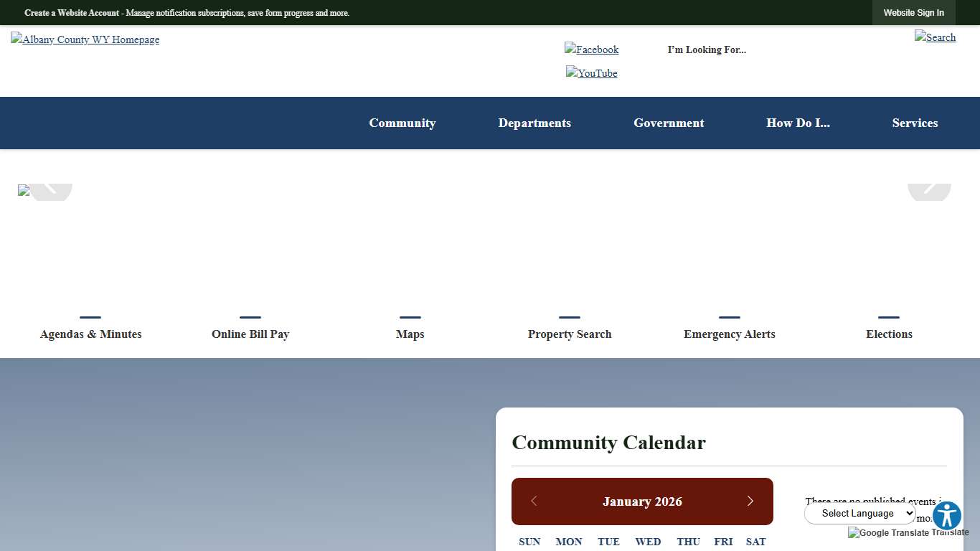Open the county's Facebook page
This screenshot has height=551, width=980.
pos(591,50)
